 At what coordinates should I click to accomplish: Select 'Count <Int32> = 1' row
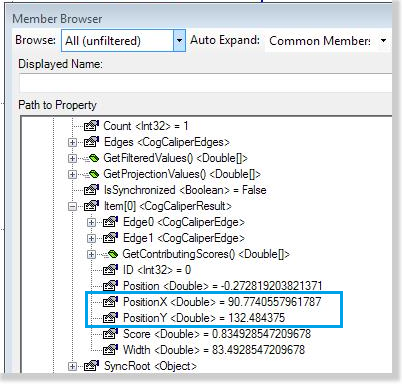click(146, 126)
